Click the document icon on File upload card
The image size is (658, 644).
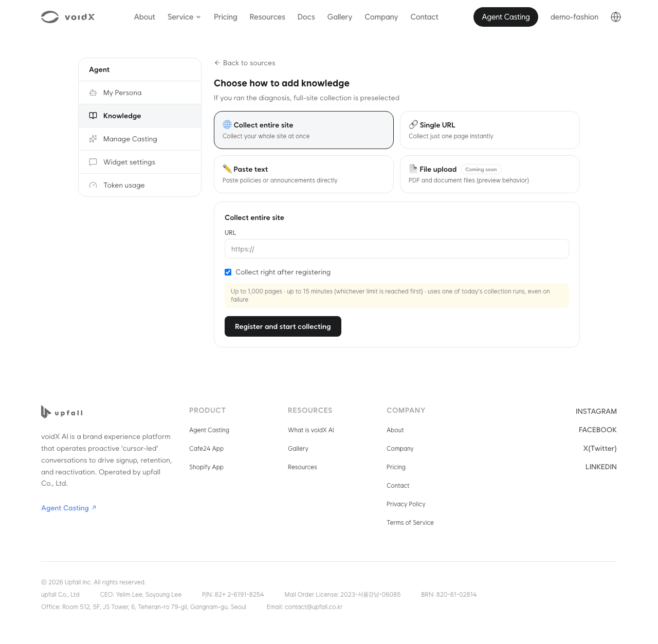pos(413,169)
